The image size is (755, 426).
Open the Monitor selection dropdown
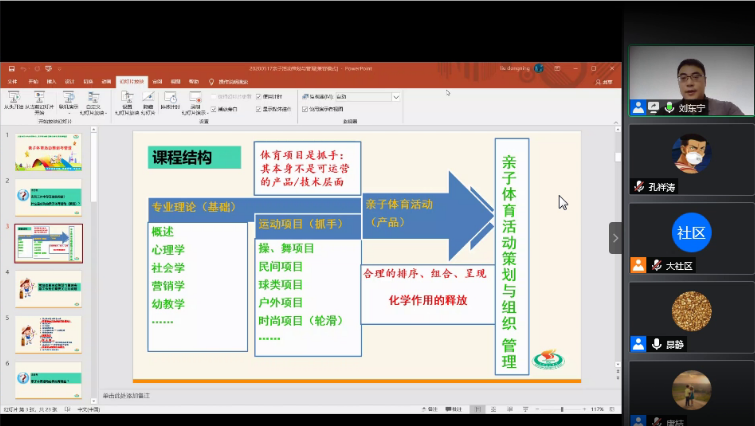point(396,97)
